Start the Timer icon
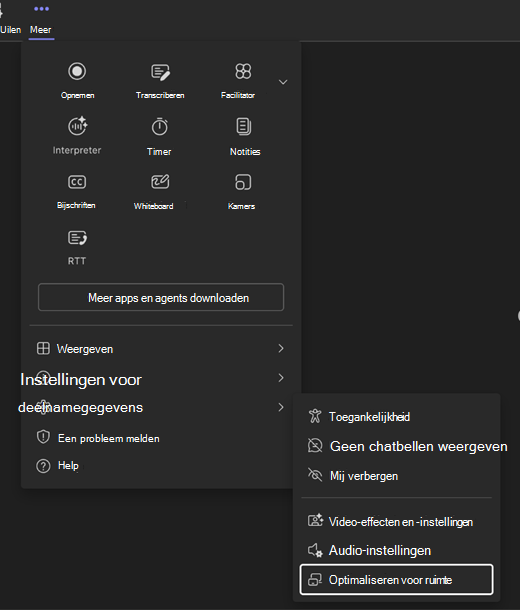Viewport: 520px width, 610px height. 159,127
